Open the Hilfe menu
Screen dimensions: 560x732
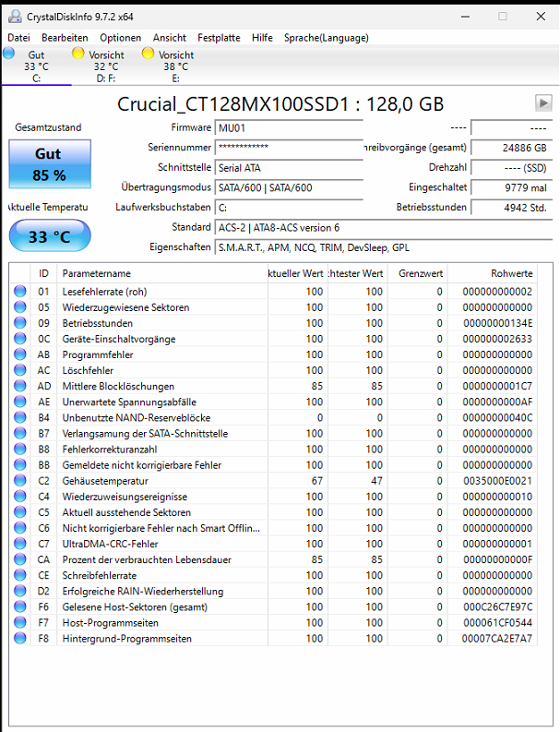coord(262,38)
